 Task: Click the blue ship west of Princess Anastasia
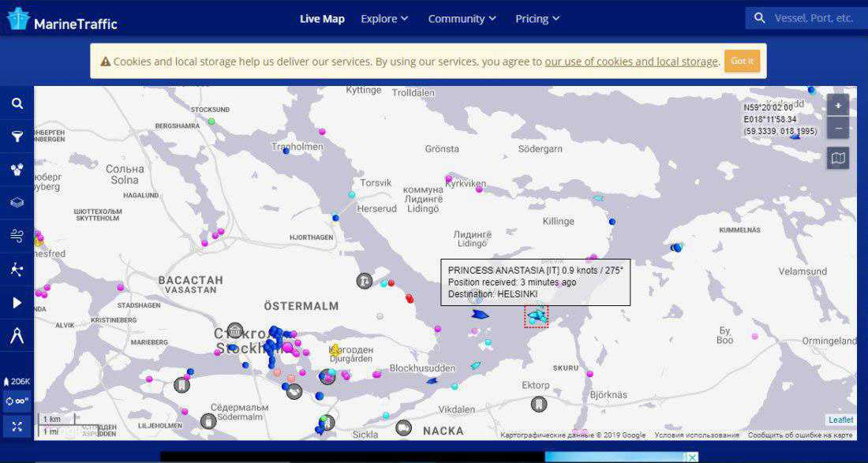pos(481,315)
